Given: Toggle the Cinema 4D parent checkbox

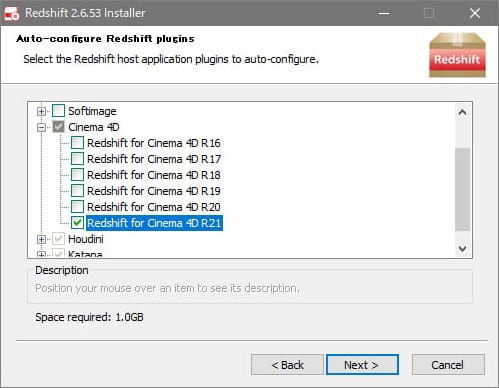Looking at the screenshot, I should click(58, 127).
